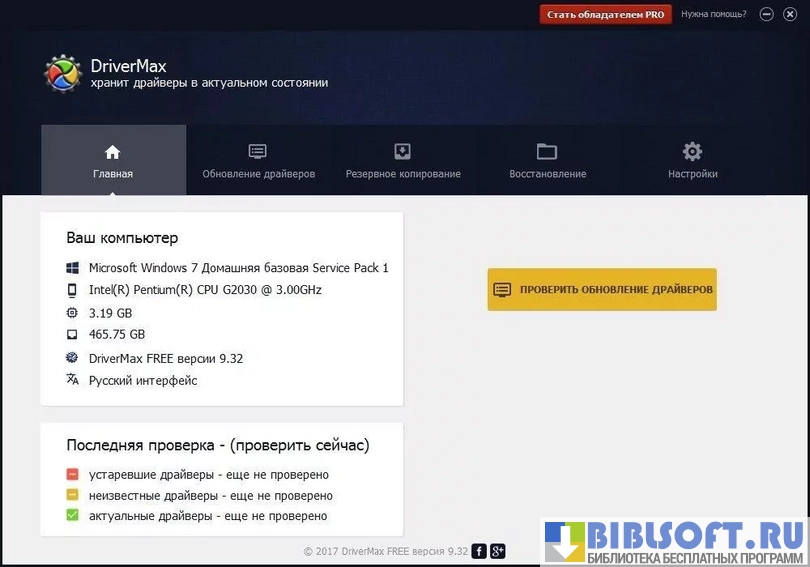Click the проверить сейчас link
The height and width of the screenshot is (567, 810).
pyautogui.click(x=317, y=445)
